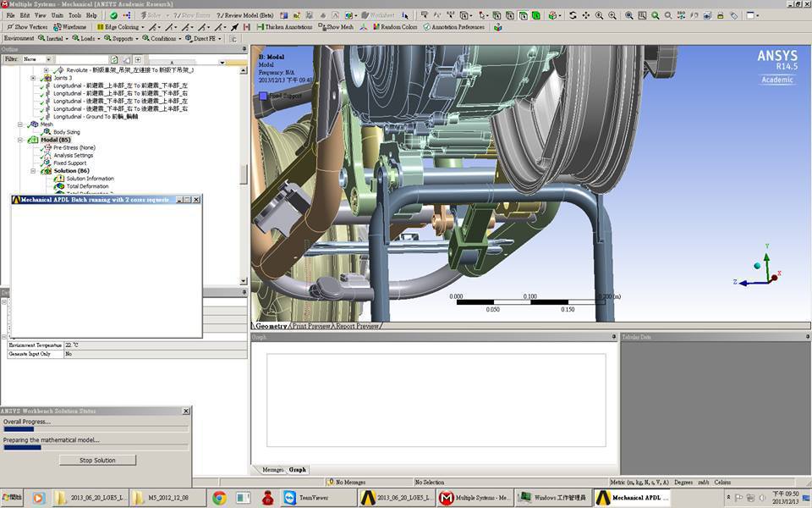Viewport: 812px width, 508px height.
Task: Expand the Joints 3 tree node
Action: [x=33, y=78]
